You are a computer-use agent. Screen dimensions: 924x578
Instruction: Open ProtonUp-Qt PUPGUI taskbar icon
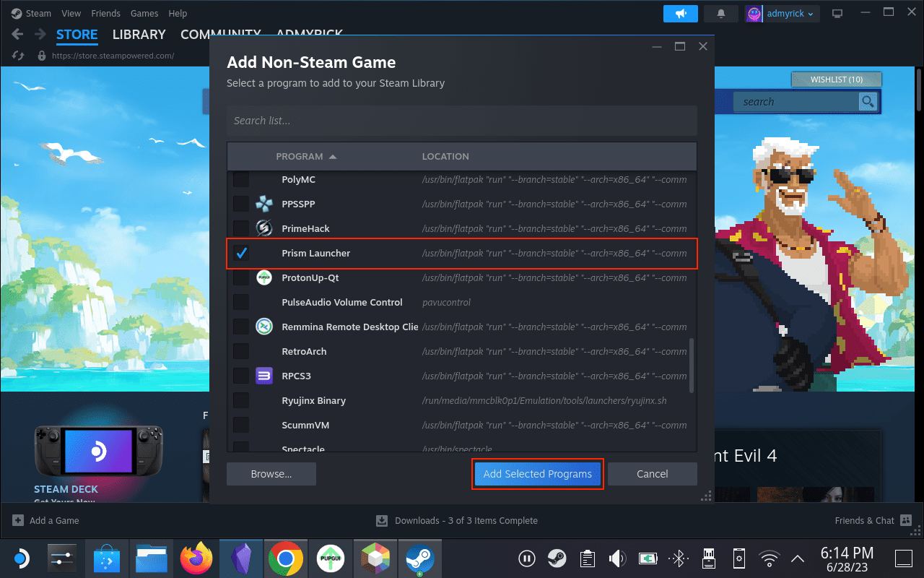click(330, 558)
